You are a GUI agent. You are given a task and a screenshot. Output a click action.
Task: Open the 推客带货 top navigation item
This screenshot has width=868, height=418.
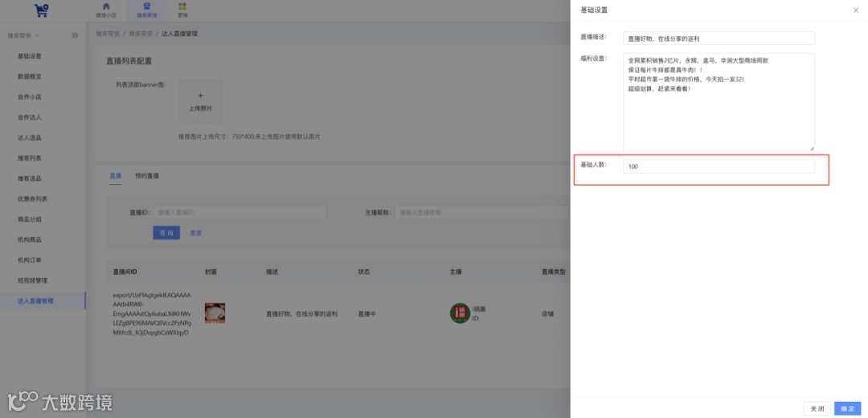click(x=147, y=10)
